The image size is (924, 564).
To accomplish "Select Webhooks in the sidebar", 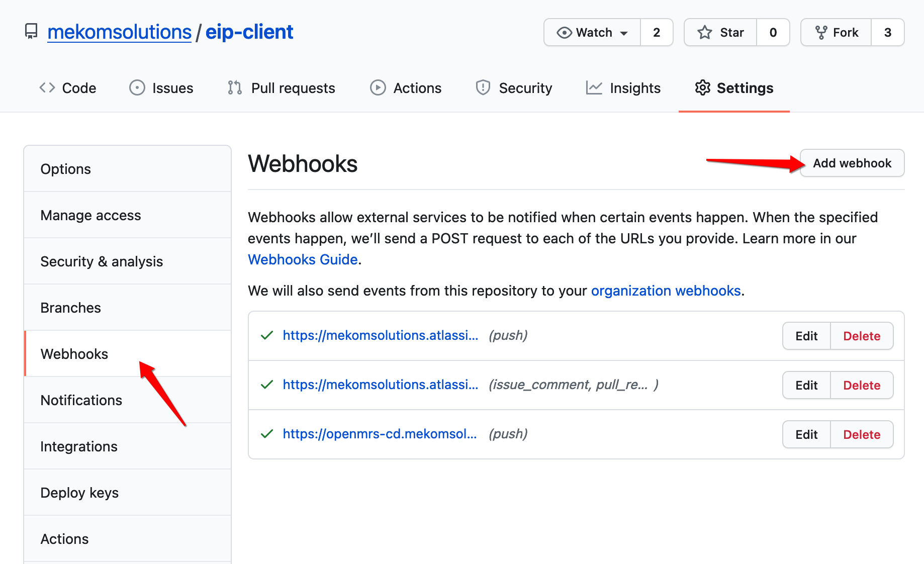I will [128, 354].
